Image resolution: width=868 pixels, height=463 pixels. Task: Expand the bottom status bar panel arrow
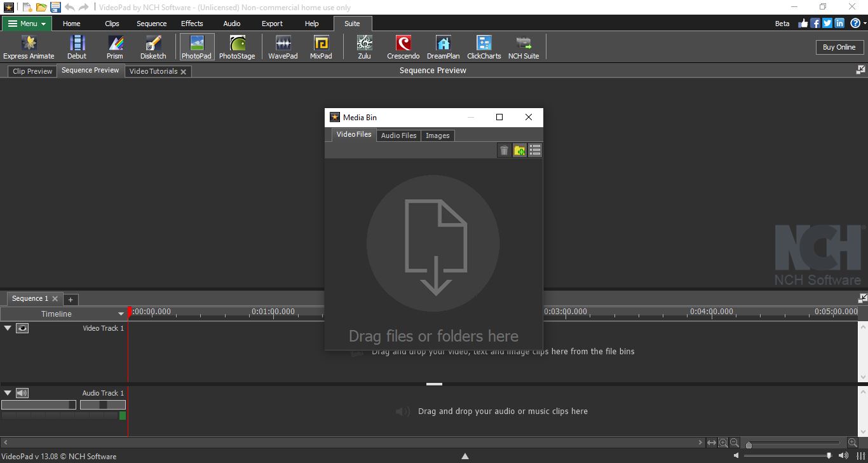point(465,456)
